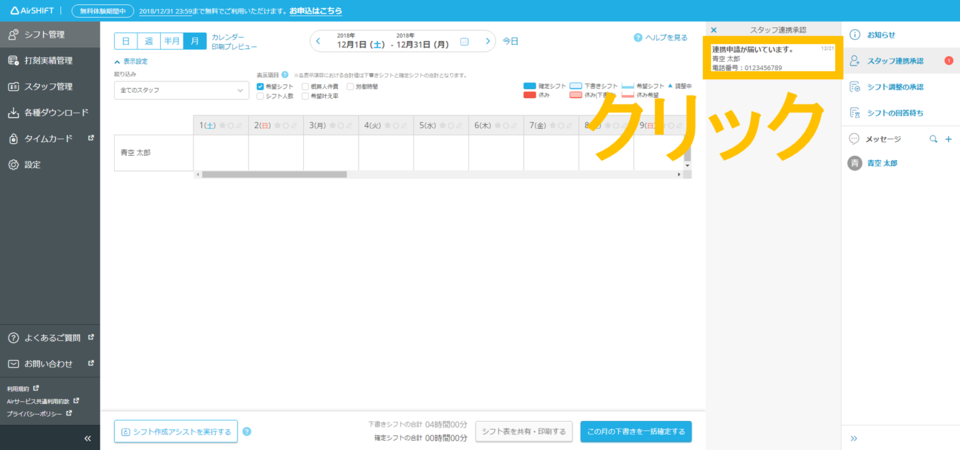Open the calendar date picker icon
Viewport: 960px width, 450px height.
[464, 41]
